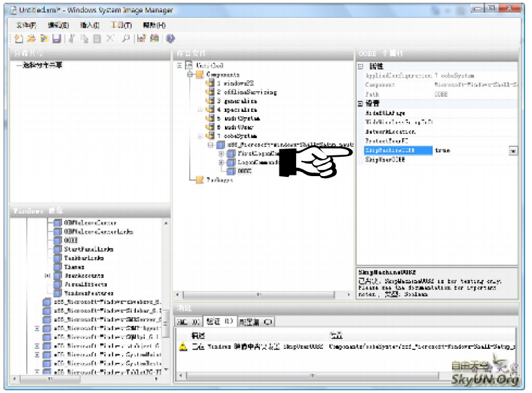Open the 工具(T) menu
532x393 pixels.
pyautogui.click(x=121, y=25)
